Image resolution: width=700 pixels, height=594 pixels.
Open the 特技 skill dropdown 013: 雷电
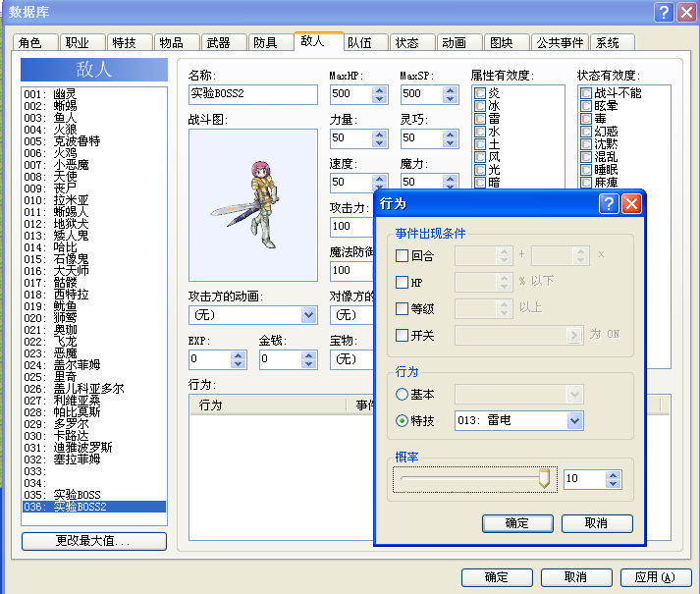pos(574,421)
